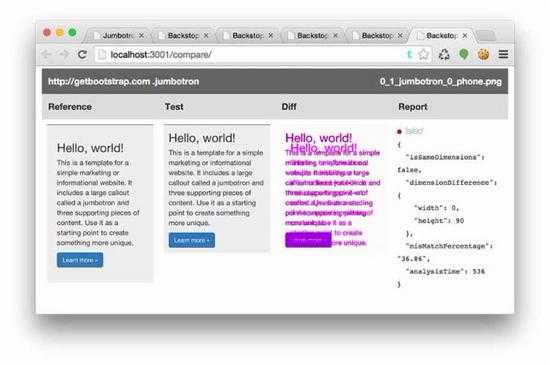
Task: Bookmark page with the star icon
Action: point(424,54)
